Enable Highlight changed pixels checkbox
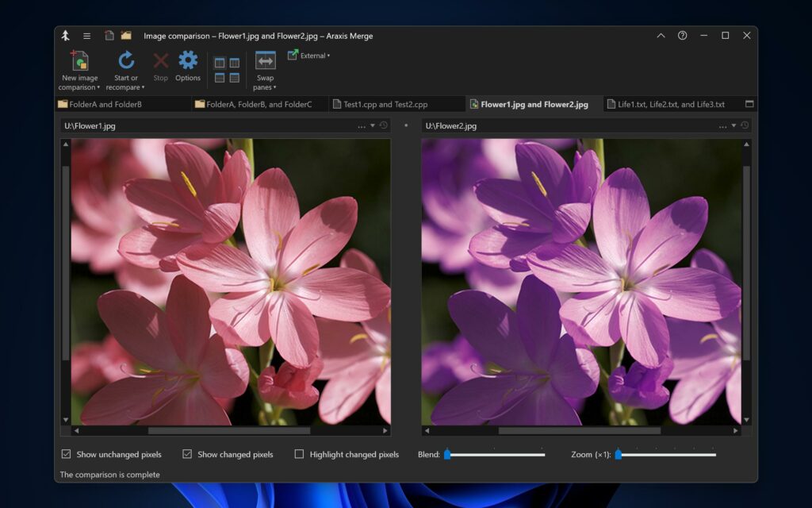This screenshot has width=812, height=508. pyautogui.click(x=299, y=454)
